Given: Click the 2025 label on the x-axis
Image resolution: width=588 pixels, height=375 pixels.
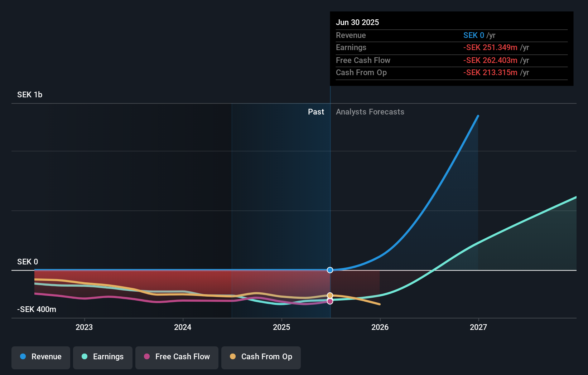Looking at the screenshot, I should click(281, 327).
